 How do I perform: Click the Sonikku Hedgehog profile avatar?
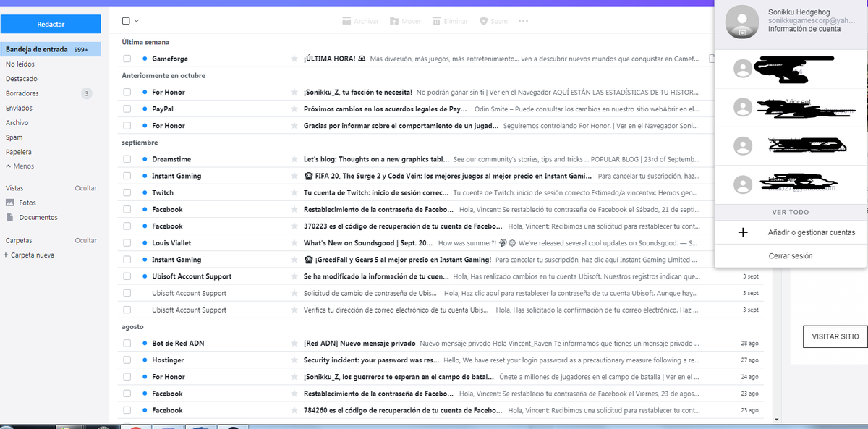coord(741,22)
